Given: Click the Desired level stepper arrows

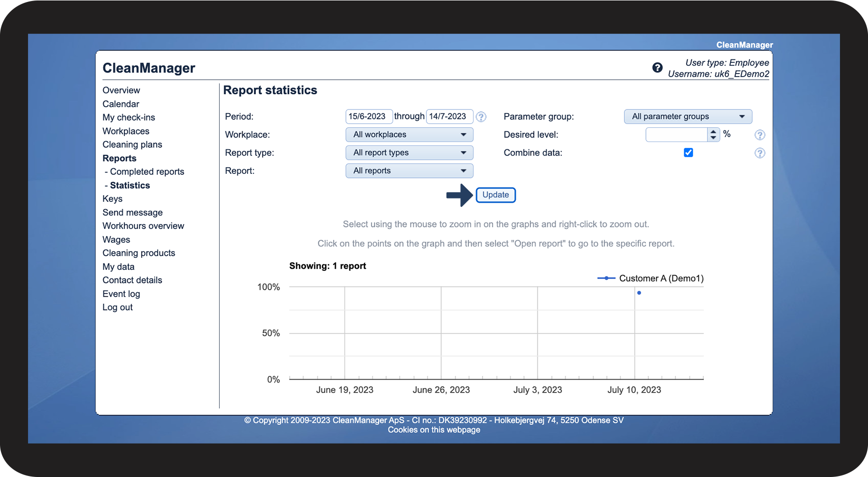Looking at the screenshot, I should (x=713, y=135).
